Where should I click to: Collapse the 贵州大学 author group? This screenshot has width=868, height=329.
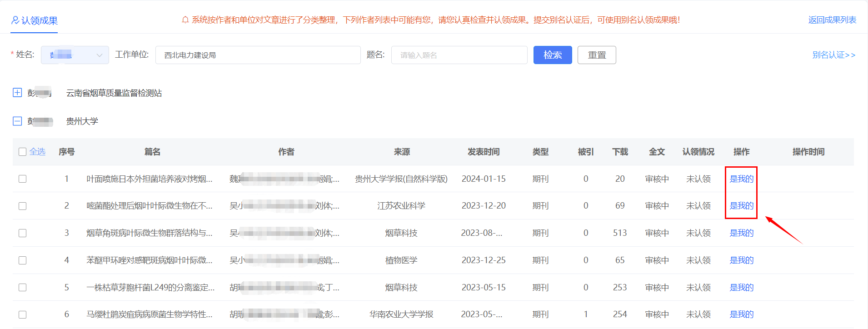(x=17, y=121)
